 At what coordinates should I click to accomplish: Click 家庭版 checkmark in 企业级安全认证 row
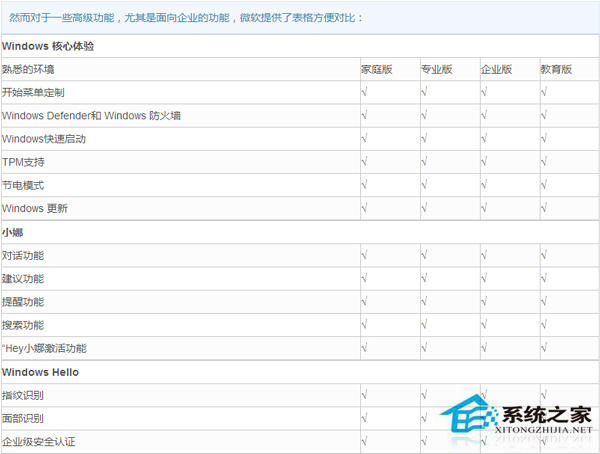point(364,441)
